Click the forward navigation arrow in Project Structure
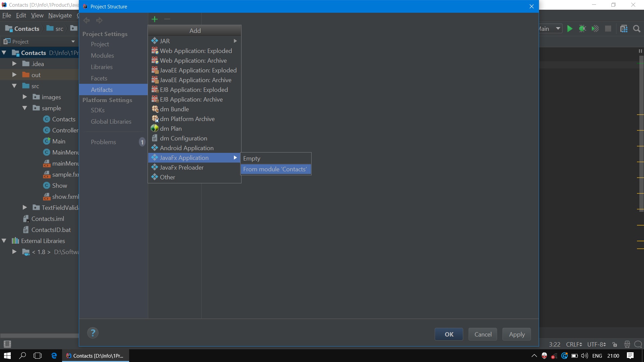Screen dimensions: 644x362 click(99, 20)
